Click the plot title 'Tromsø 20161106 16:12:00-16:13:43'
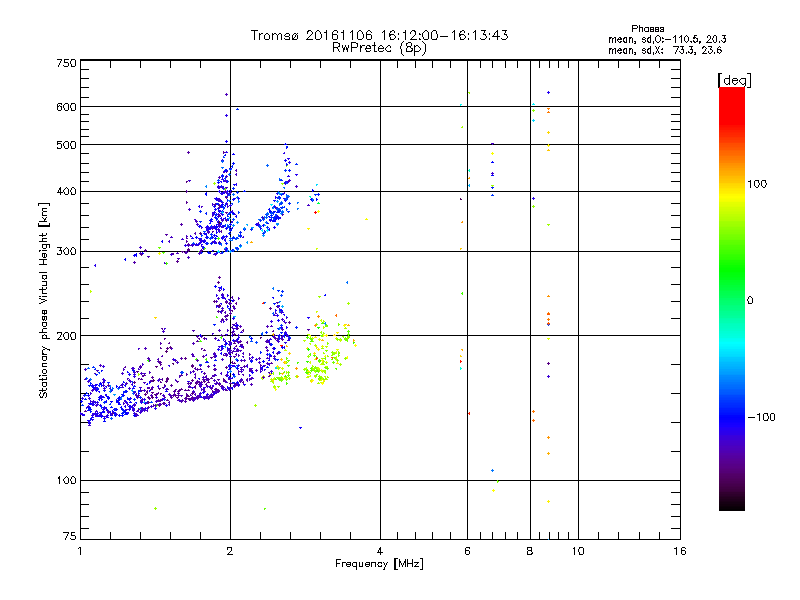This screenshot has height=600, width=800. point(379,35)
